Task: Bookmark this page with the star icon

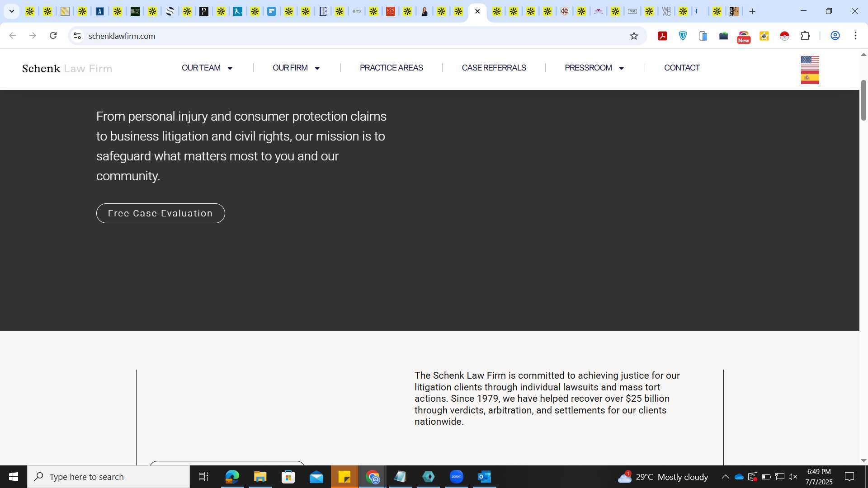Action: (x=634, y=36)
